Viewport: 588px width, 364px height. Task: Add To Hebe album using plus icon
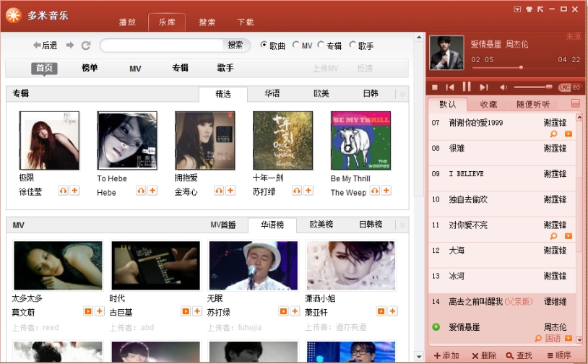(152, 191)
